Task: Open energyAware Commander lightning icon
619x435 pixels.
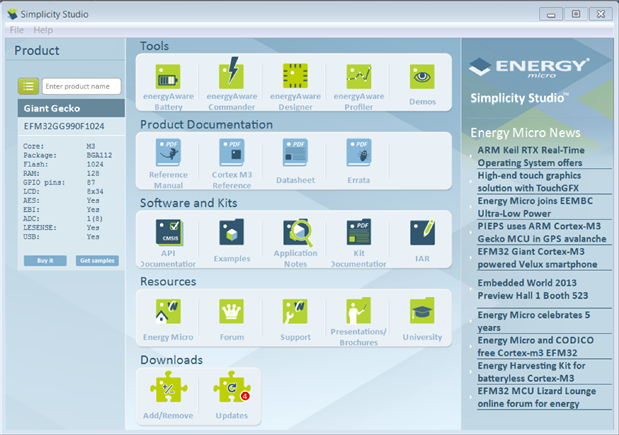Action: click(232, 73)
